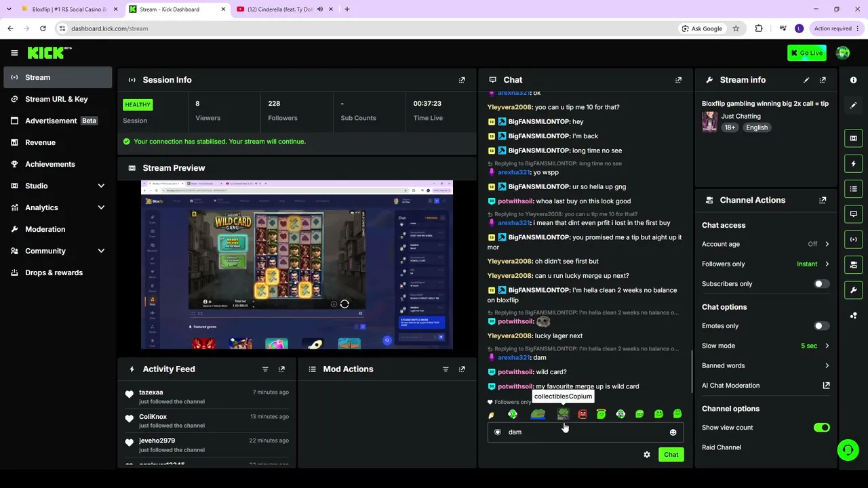The height and width of the screenshot is (488, 868).
Task: Open a new browser tab
Action: pyautogui.click(x=347, y=9)
